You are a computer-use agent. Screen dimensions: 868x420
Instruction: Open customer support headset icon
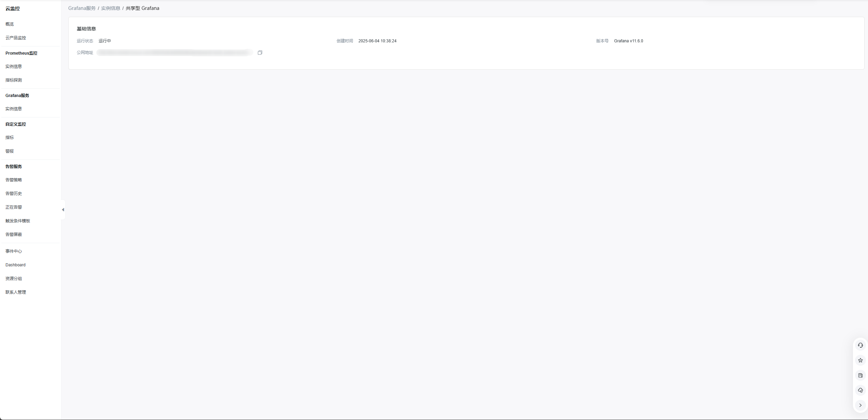click(x=860, y=345)
